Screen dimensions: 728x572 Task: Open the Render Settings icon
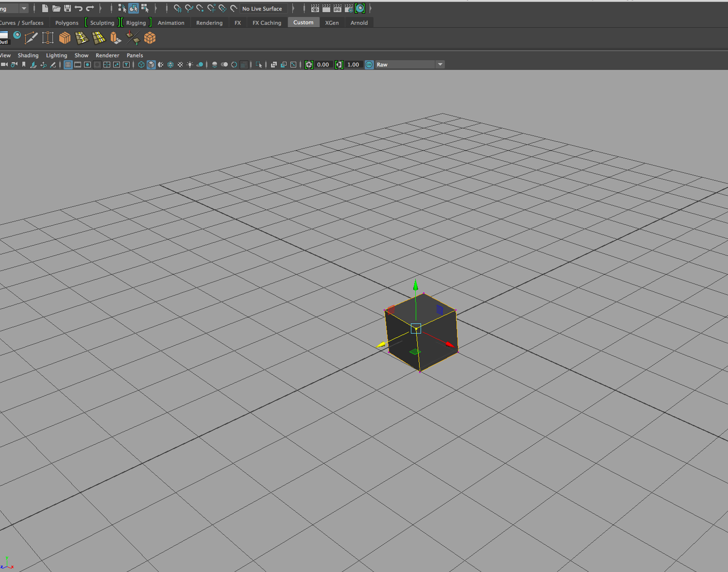(348, 8)
